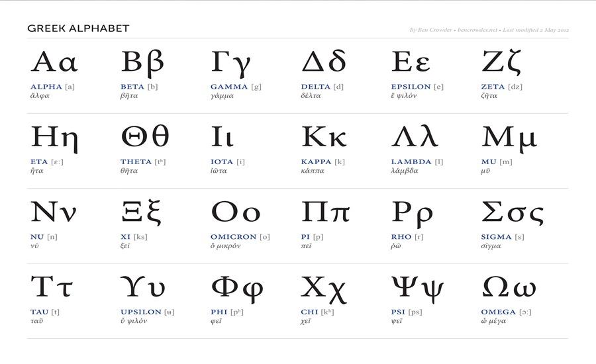Click the large Pi glyph Ππ
Viewport: 596px width, 364px height.
coord(325,213)
